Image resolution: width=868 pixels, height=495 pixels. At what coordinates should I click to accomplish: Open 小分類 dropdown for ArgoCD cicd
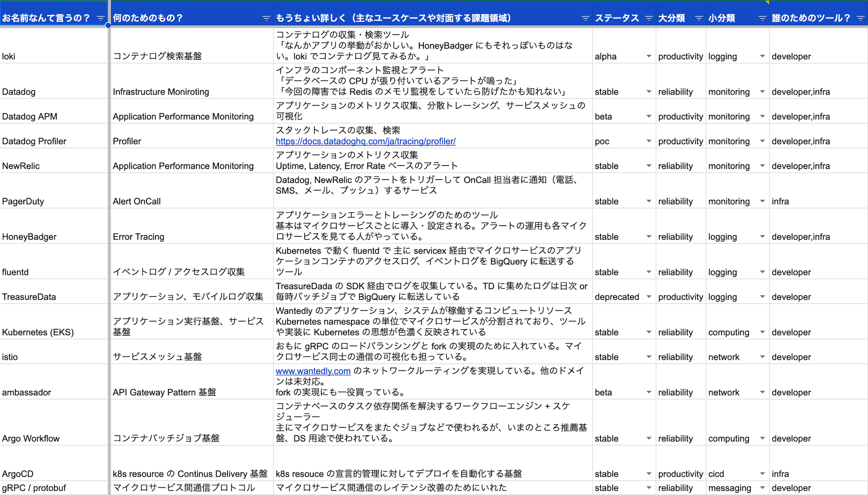tap(762, 474)
